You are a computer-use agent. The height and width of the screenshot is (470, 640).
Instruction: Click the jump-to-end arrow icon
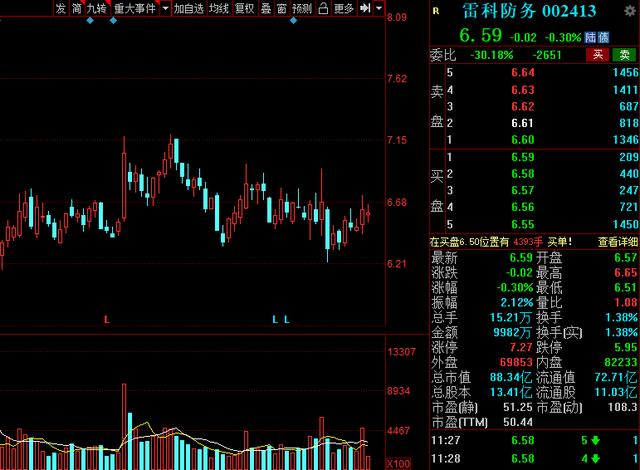pyautogui.click(x=365, y=8)
